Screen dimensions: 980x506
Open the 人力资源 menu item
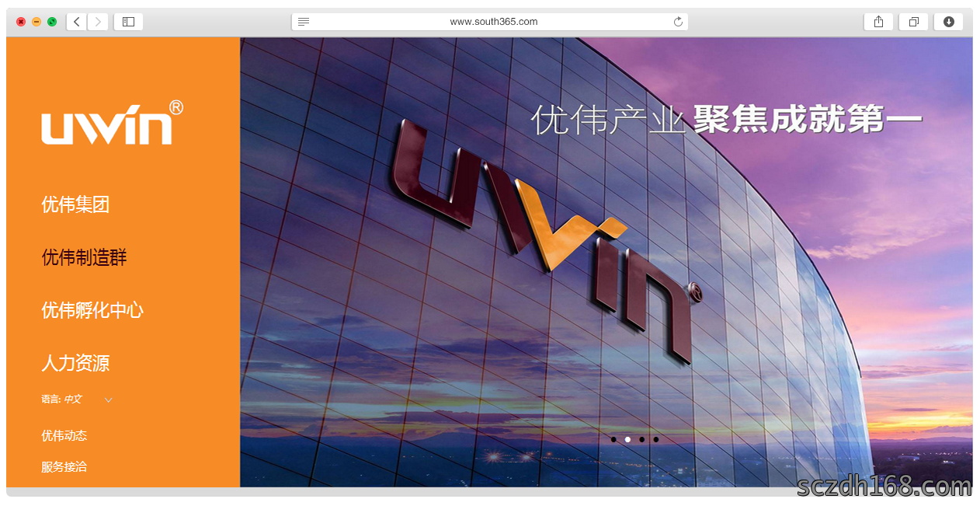click(x=75, y=363)
